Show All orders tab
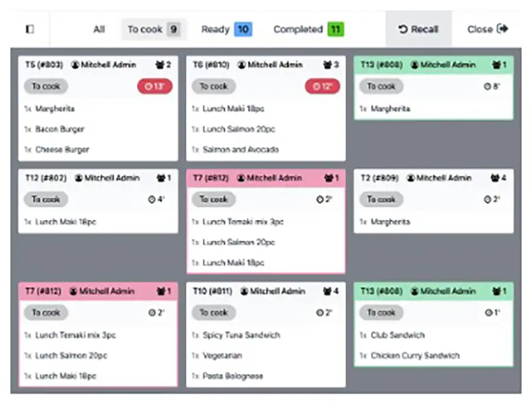This screenshot has height=403, width=532. 99,29
